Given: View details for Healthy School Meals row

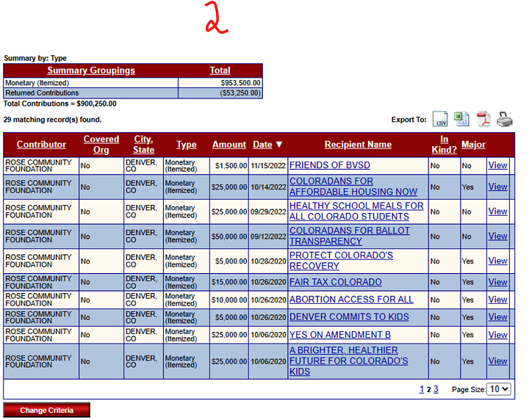Looking at the screenshot, I should click(x=497, y=211).
